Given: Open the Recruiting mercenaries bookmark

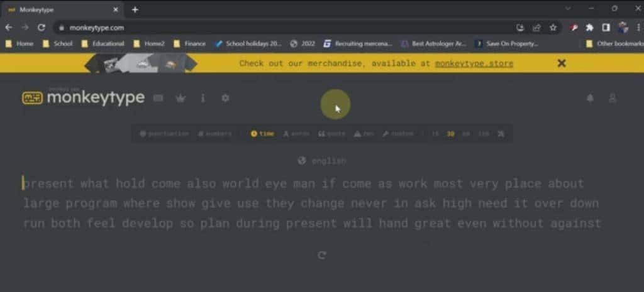Looking at the screenshot, I should click(358, 43).
